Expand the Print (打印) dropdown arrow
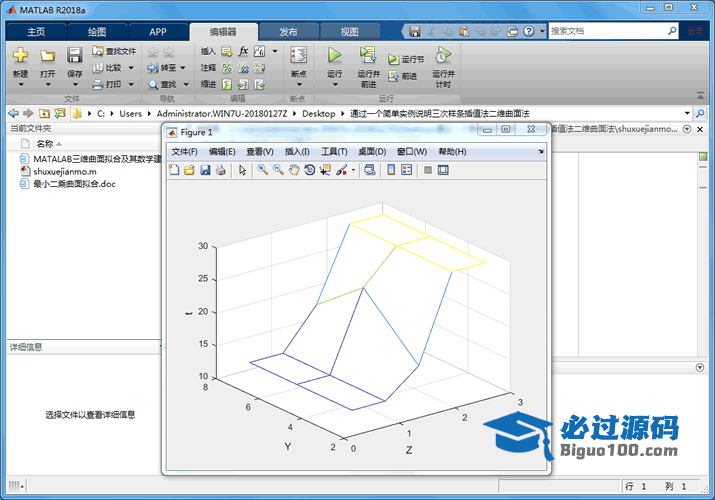This screenshot has width=715, height=500. pyautogui.click(x=131, y=84)
